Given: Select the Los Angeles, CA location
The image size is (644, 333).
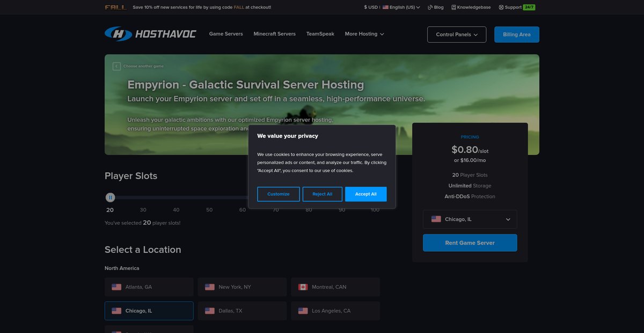Looking at the screenshot, I should (x=335, y=310).
